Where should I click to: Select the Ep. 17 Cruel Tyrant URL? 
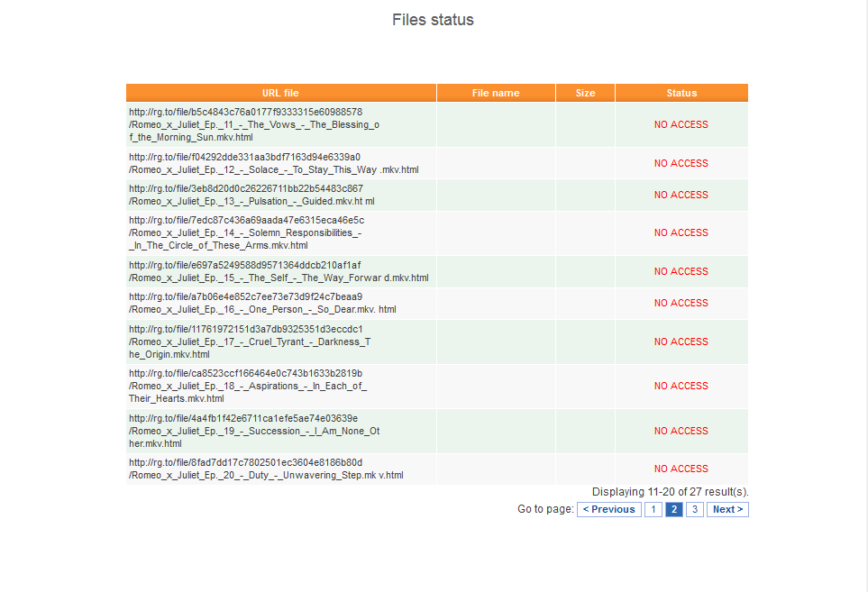click(x=250, y=342)
